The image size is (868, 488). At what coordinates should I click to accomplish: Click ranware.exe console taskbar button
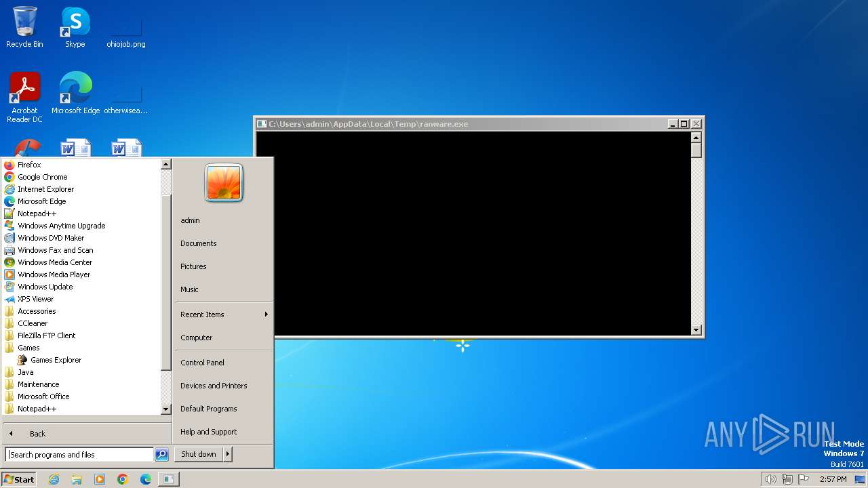pos(168,479)
